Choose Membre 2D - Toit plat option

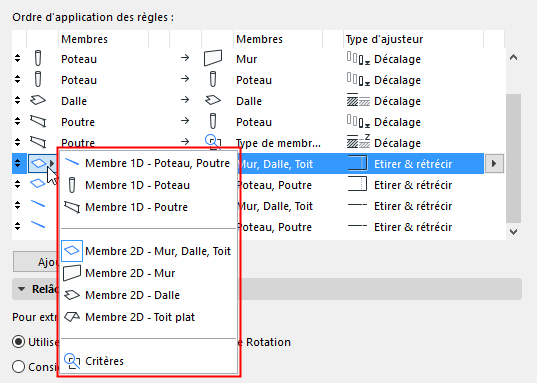tap(148, 317)
